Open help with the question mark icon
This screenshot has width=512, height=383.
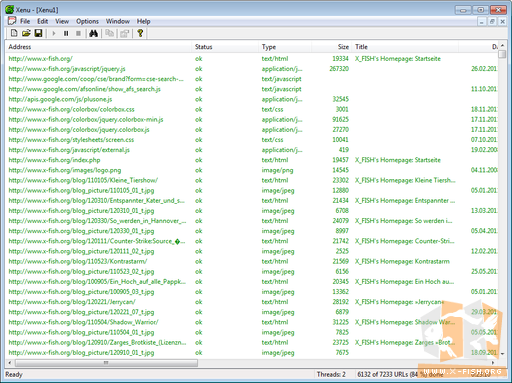(x=140, y=33)
